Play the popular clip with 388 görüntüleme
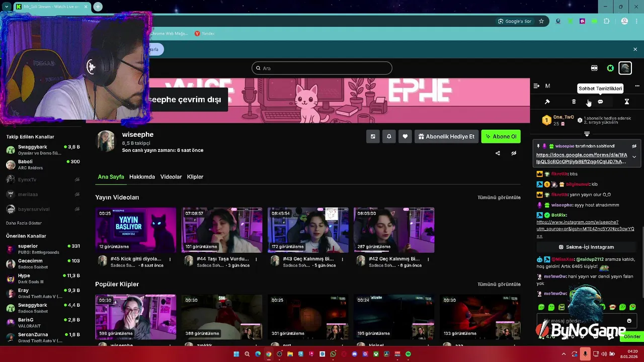644x362 pixels. 222,317
